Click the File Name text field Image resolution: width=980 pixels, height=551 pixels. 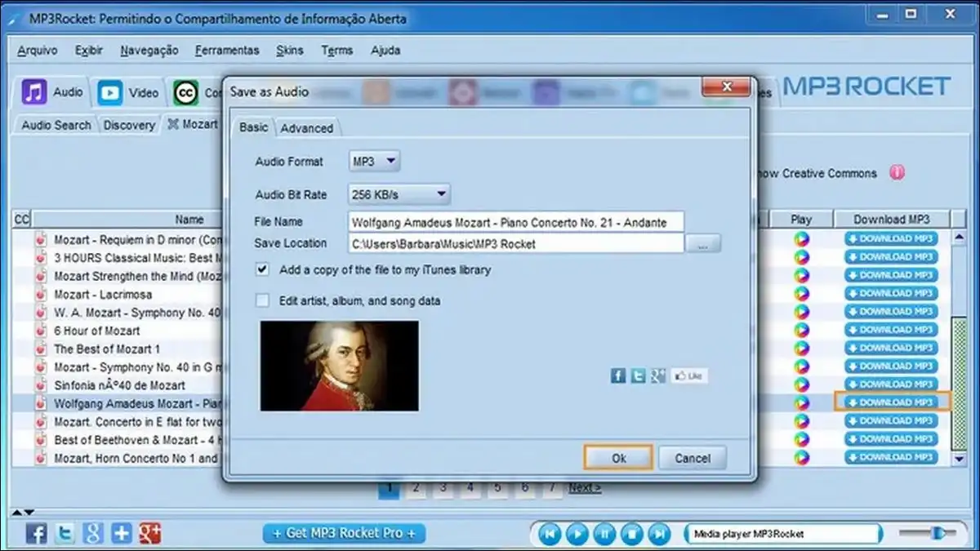coord(516,222)
